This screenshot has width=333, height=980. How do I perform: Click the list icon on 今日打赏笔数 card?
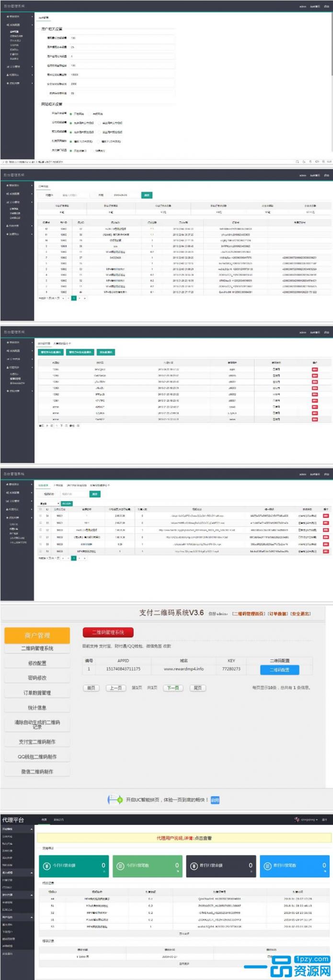click(x=121, y=866)
